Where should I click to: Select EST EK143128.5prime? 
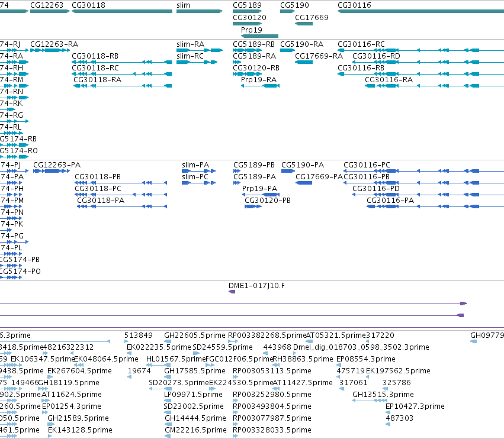(80, 430)
